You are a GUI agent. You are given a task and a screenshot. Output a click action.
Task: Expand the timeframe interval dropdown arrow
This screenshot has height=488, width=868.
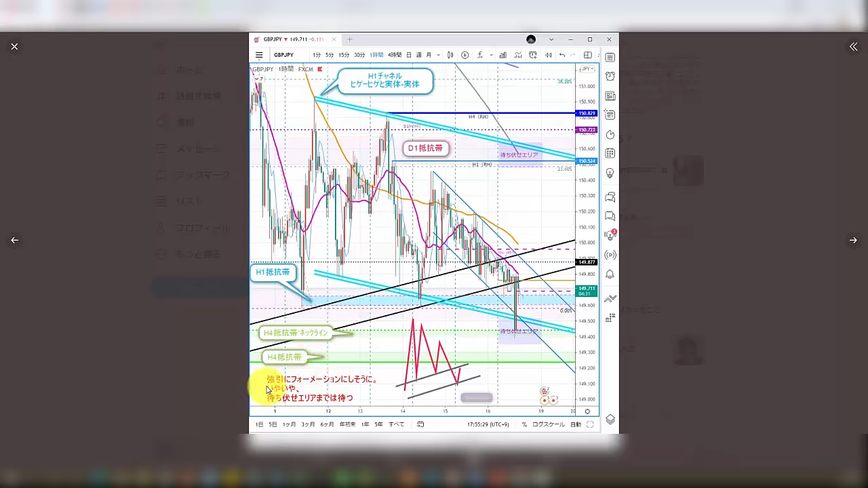(x=439, y=55)
